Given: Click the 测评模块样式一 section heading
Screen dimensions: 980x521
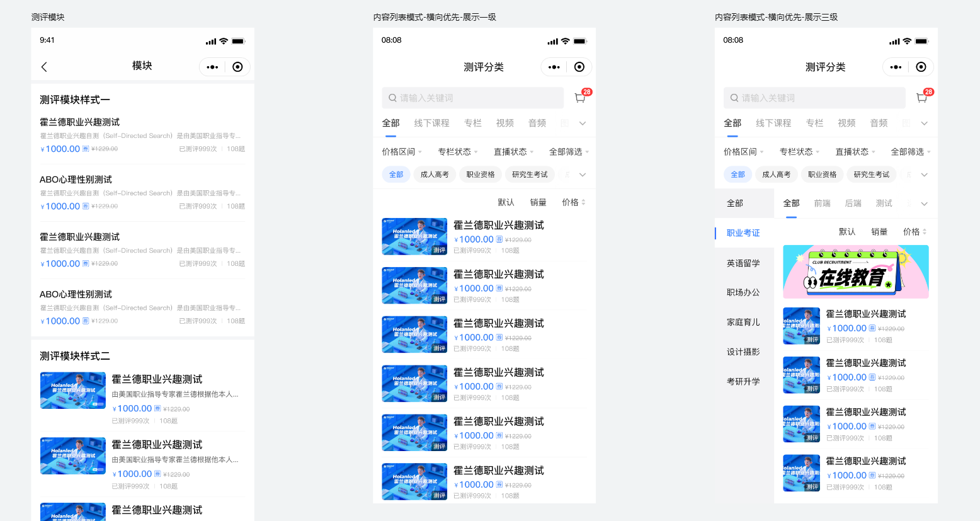Looking at the screenshot, I should pyautogui.click(x=75, y=100).
